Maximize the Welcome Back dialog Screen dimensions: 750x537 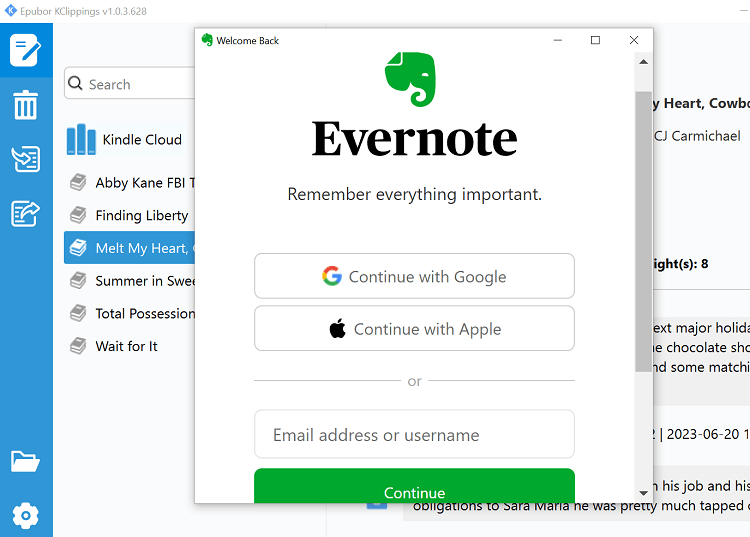tap(596, 40)
